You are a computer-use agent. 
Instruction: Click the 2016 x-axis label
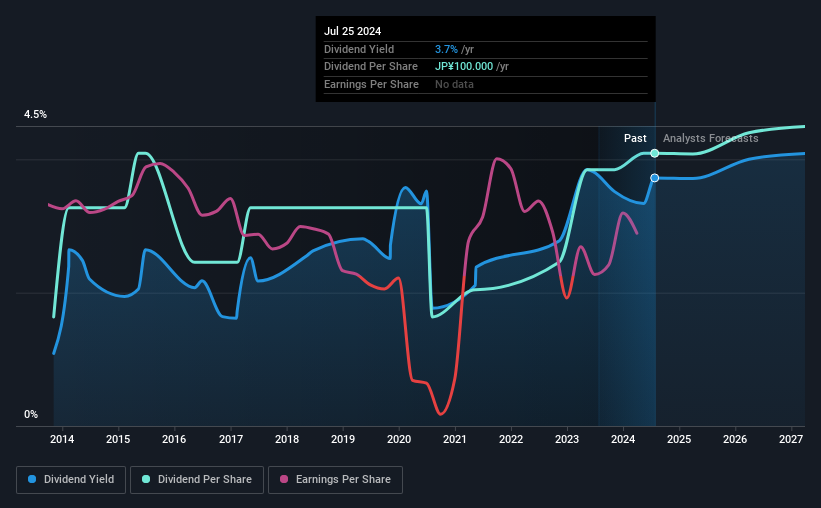point(174,439)
